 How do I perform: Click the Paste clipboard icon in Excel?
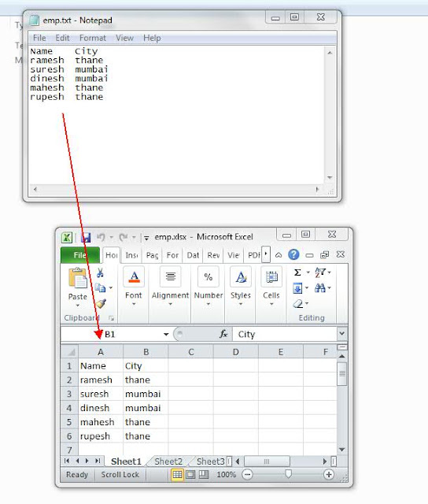(x=77, y=278)
